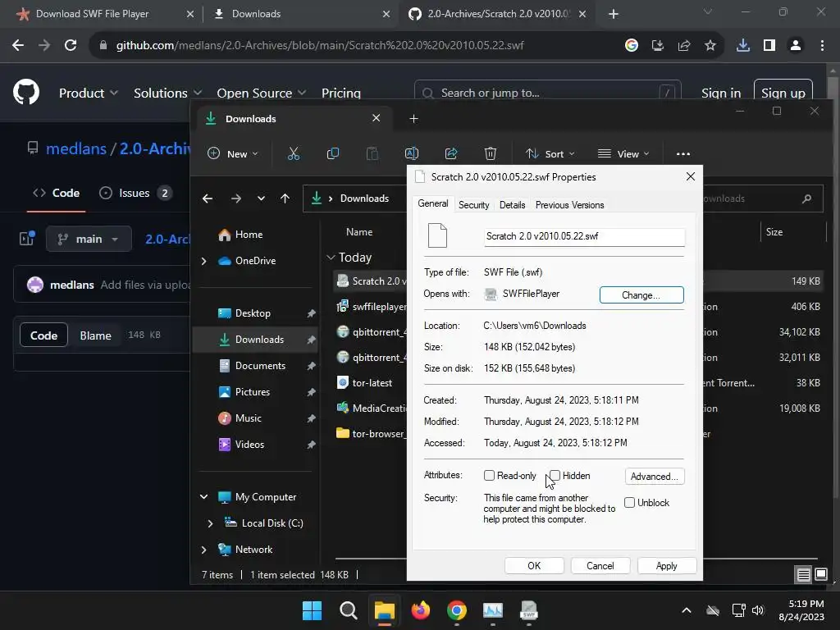840x630 pixels.
Task: Open the View dropdown in Explorer
Action: (623, 153)
